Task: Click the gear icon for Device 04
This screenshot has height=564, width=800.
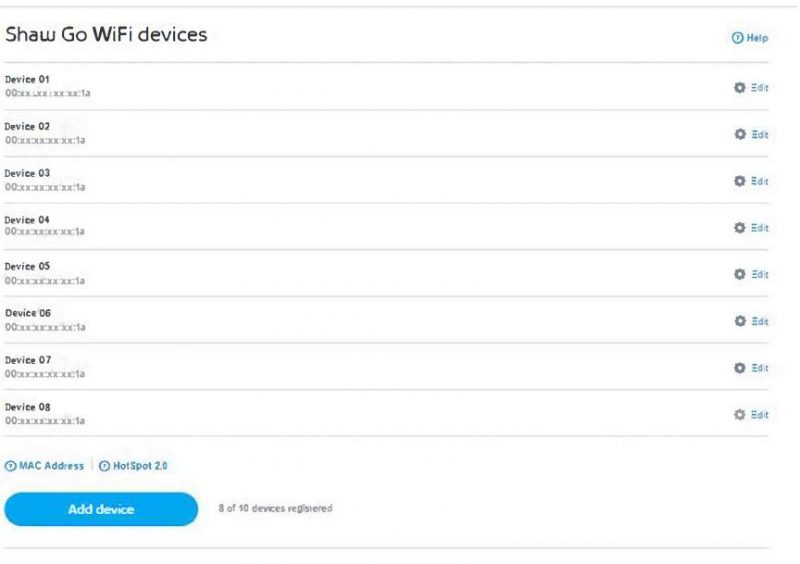Action: click(x=740, y=228)
